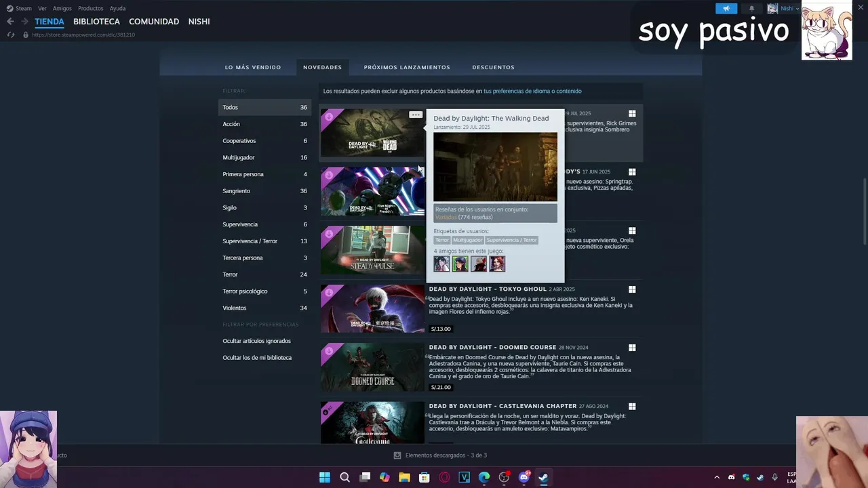Filter results by Sigilo
This screenshot has width=868, height=488.
264,207
